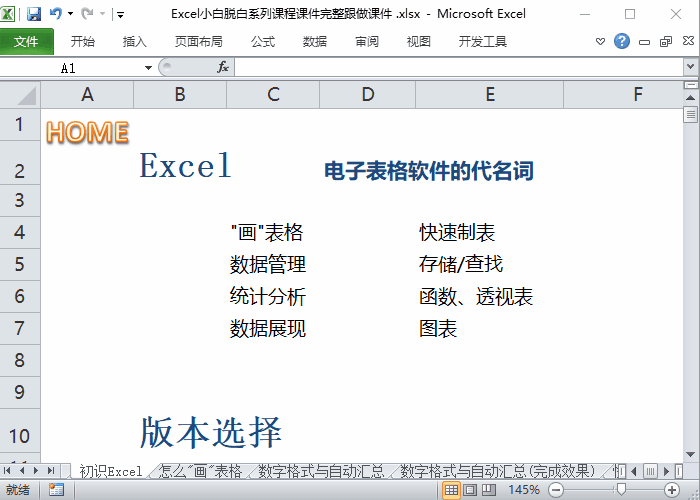Image resolution: width=700 pixels, height=500 pixels.
Task: Go to the 数据 ribbon tab
Action: click(315, 42)
